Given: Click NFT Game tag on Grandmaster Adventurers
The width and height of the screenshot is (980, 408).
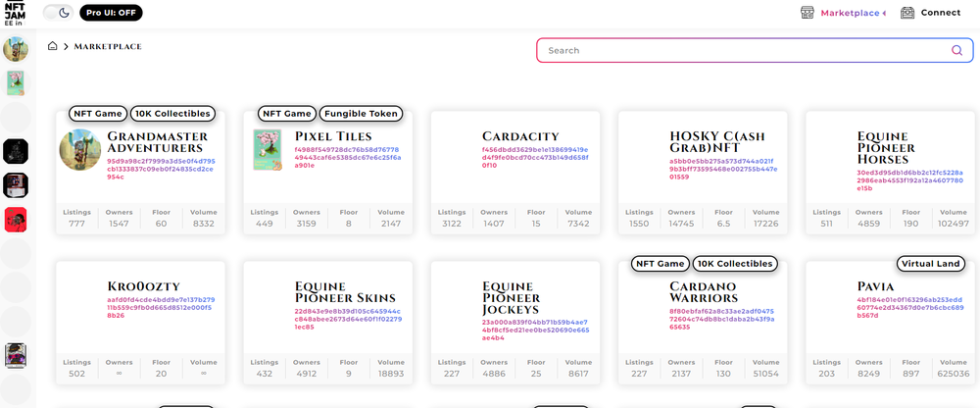Looking at the screenshot, I should (x=97, y=114).
